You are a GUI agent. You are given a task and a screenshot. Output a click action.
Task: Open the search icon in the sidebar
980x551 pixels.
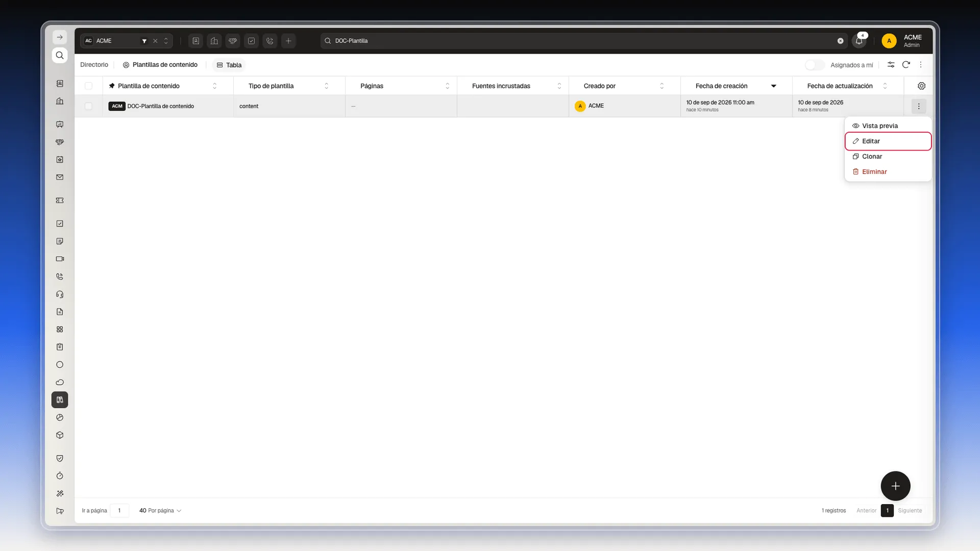point(60,55)
